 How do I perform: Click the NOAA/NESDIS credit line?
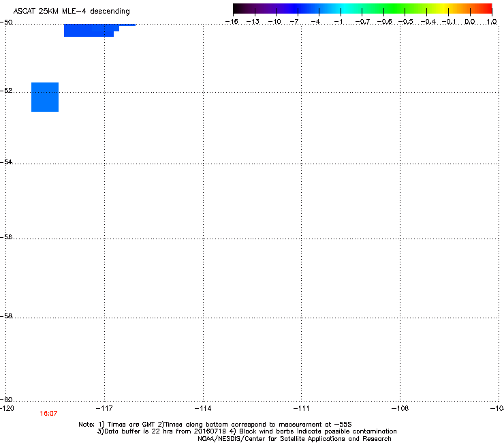(x=294, y=439)
